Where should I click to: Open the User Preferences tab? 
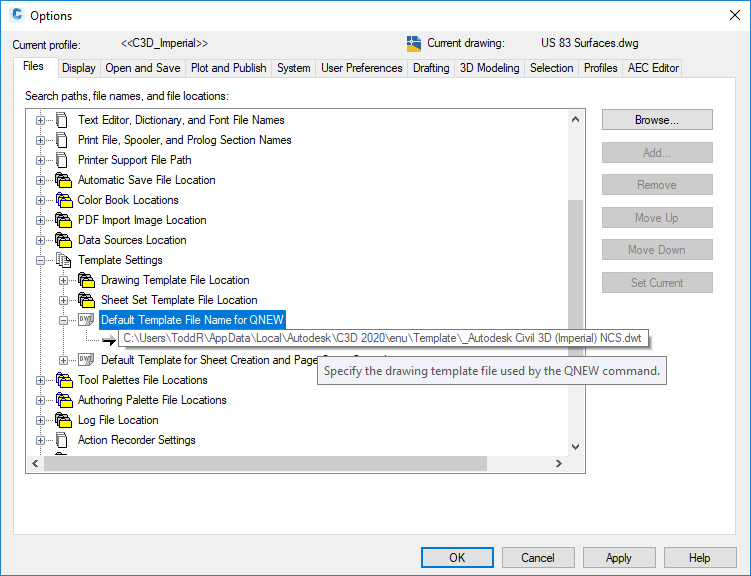362,68
